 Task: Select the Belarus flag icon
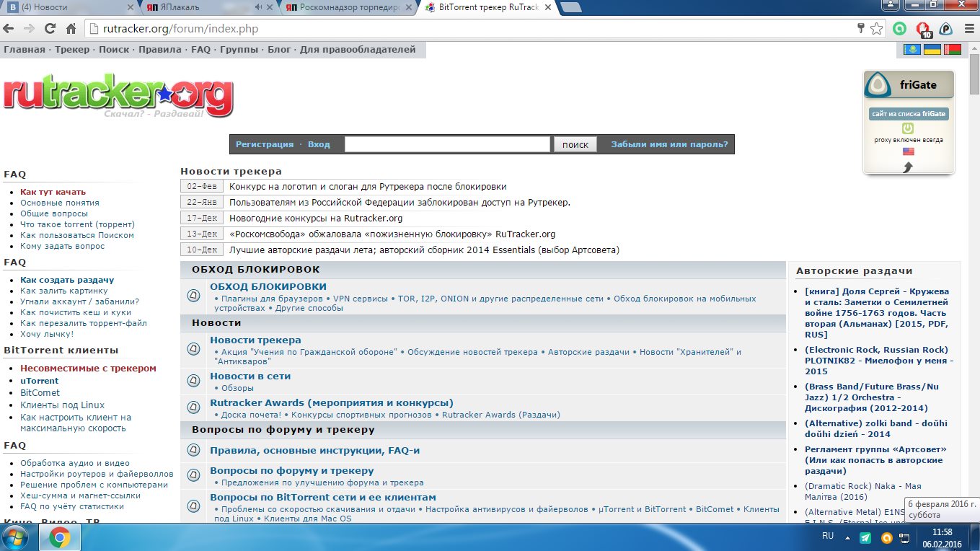[x=953, y=50]
